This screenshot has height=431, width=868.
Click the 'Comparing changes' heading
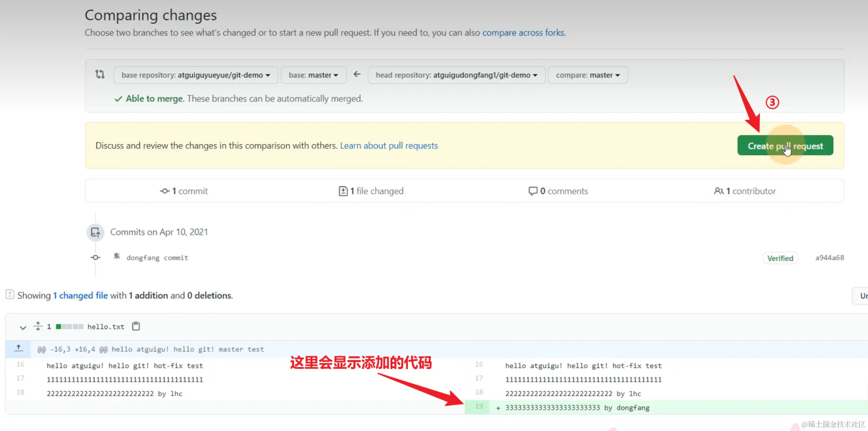[151, 15]
